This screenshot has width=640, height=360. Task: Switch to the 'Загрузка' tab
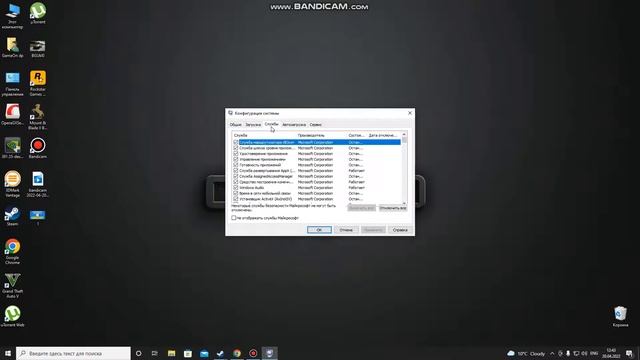point(253,124)
